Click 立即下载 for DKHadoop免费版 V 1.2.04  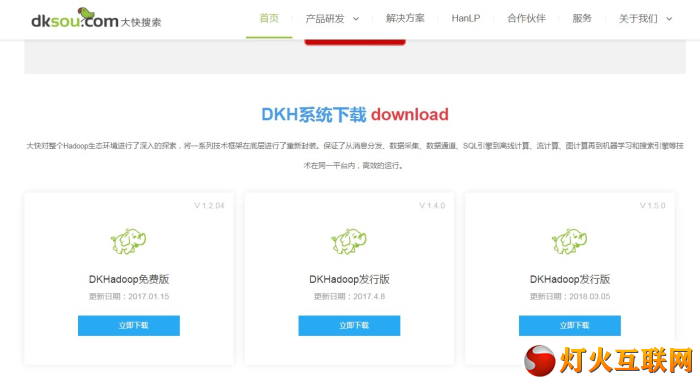click(129, 326)
